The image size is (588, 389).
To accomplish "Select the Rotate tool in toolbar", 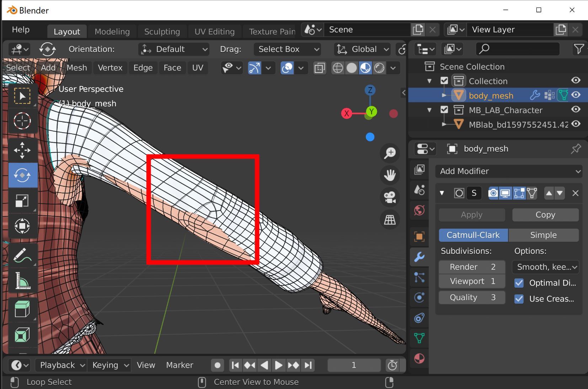I will (x=22, y=175).
